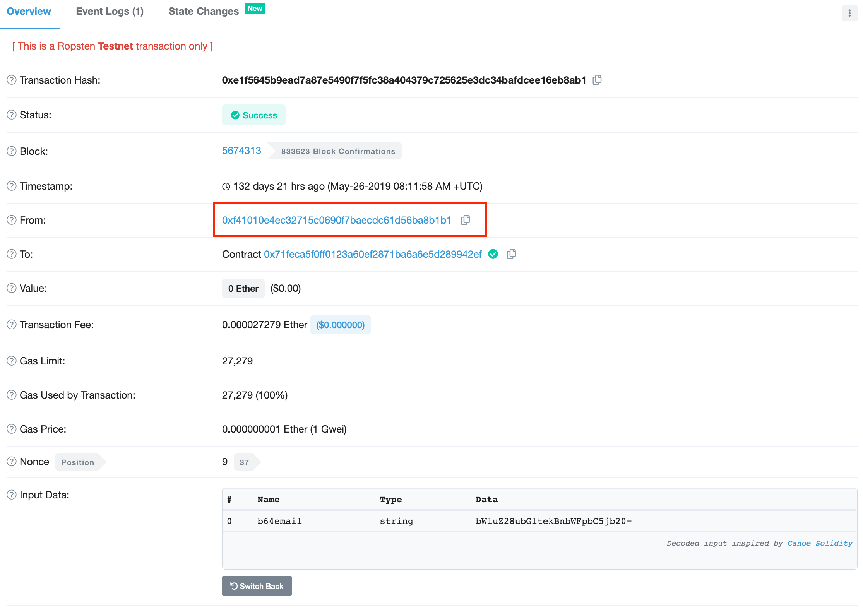Viewport: 863px width, 616px height.
Task: Open block 5674313 link
Action: tap(241, 151)
